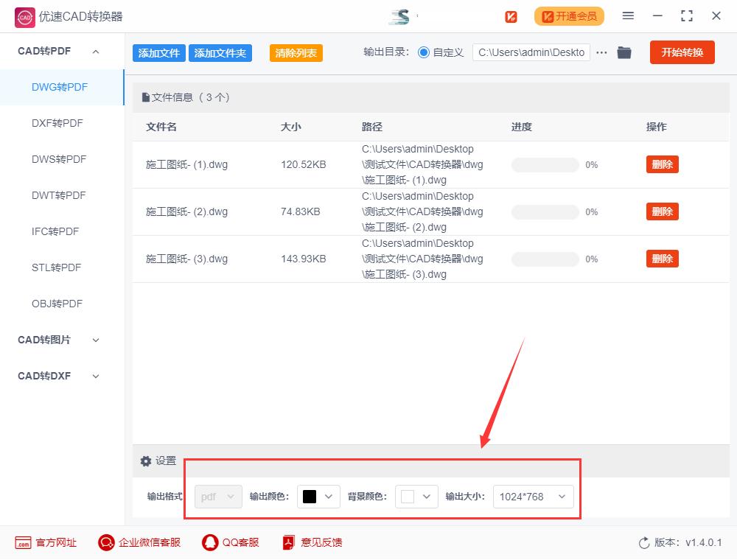Open the QQ客服 penguin icon

209,542
